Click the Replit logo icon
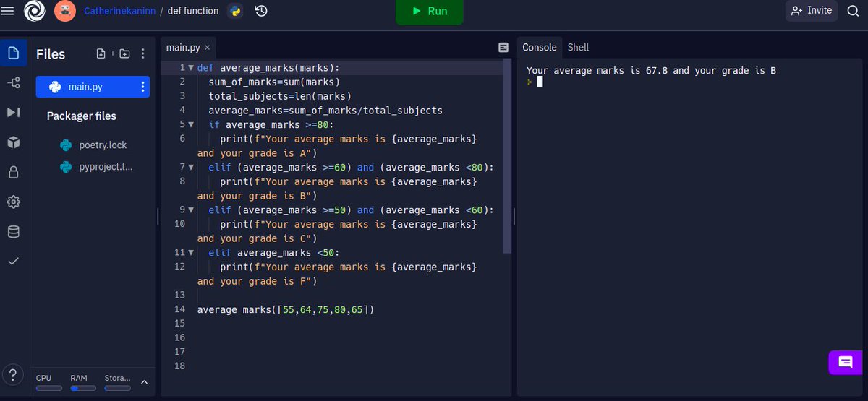This screenshot has height=401, width=868. tap(34, 11)
